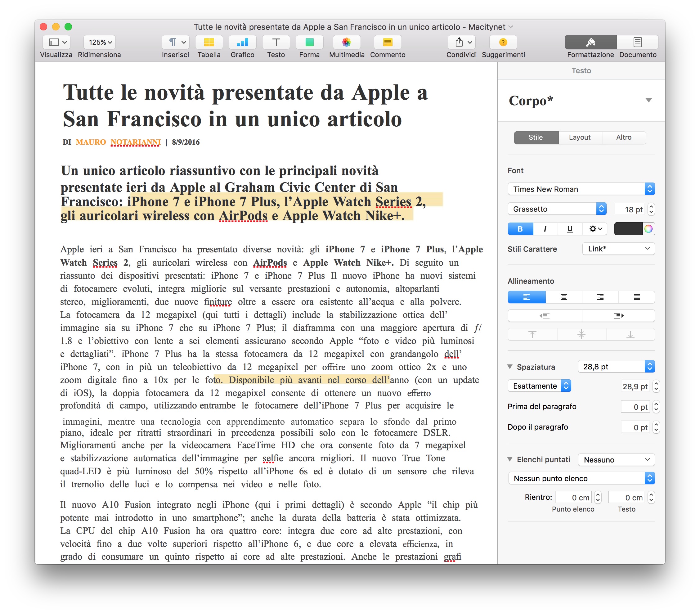
Task: Enable justified text alignment
Action: [x=636, y=297]
